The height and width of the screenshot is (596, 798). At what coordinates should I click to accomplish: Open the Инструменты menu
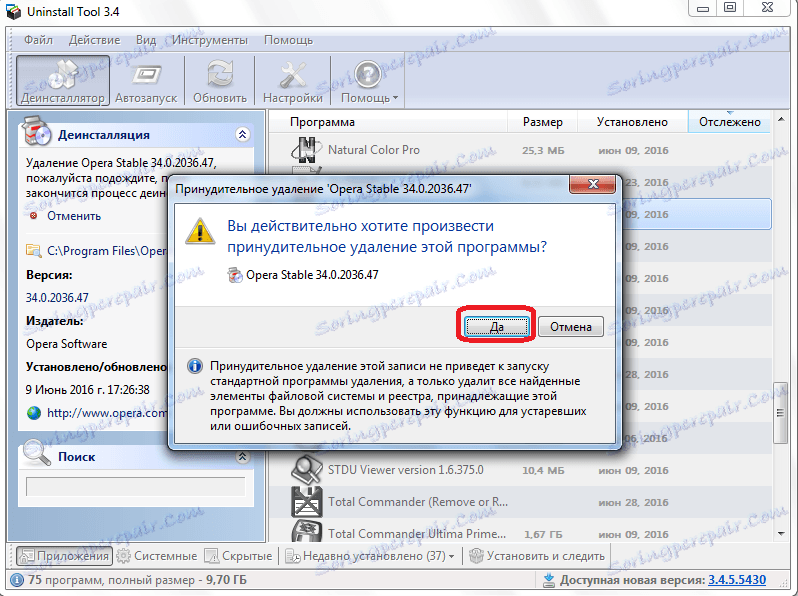[x=210, y=40]
